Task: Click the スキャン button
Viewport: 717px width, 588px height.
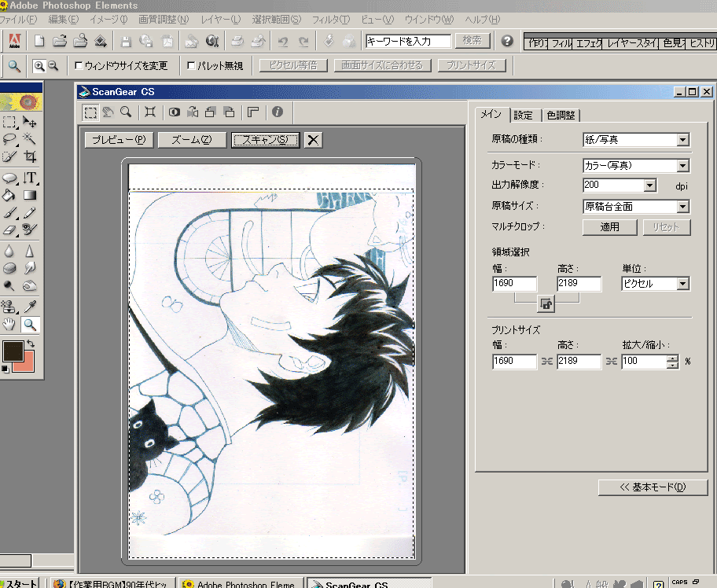Action: 265,140
